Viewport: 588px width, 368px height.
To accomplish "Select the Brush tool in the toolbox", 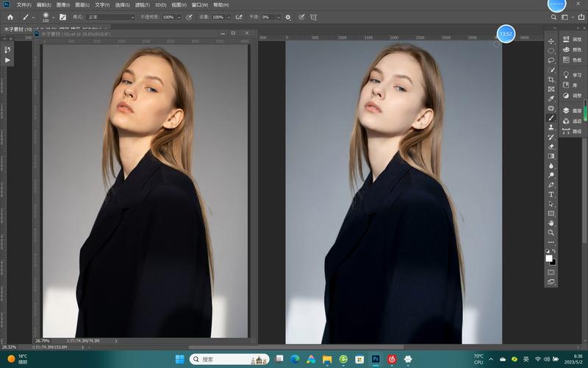I will (551, 118).
